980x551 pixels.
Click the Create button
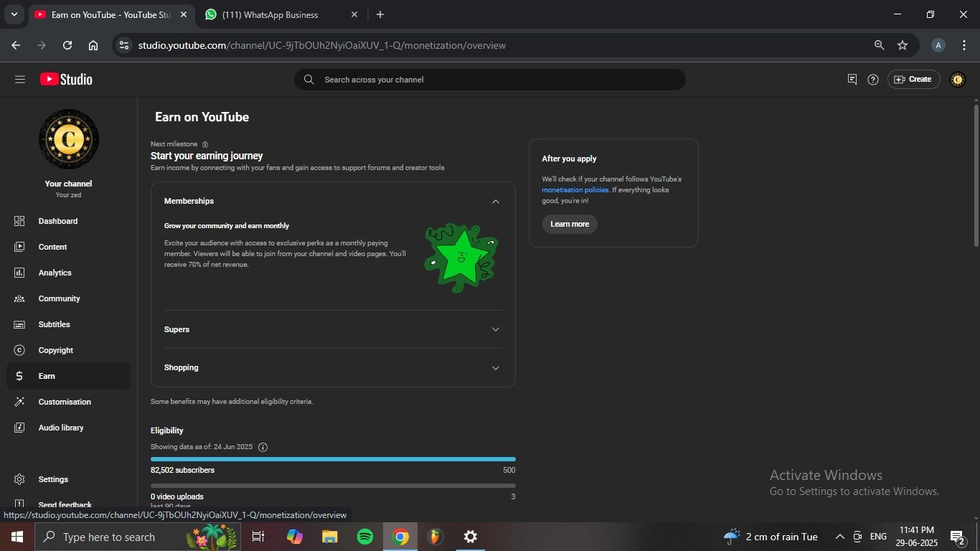(913, 80)
